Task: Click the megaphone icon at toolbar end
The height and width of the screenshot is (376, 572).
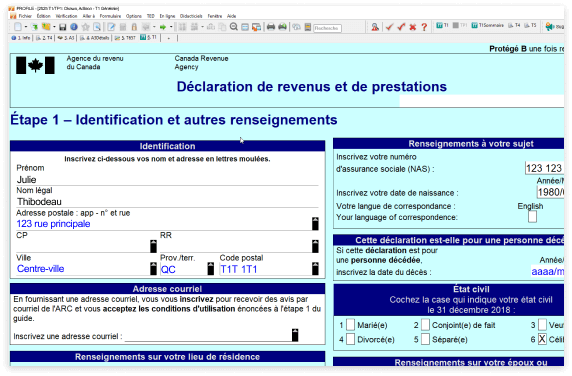Action: [549, 26]
